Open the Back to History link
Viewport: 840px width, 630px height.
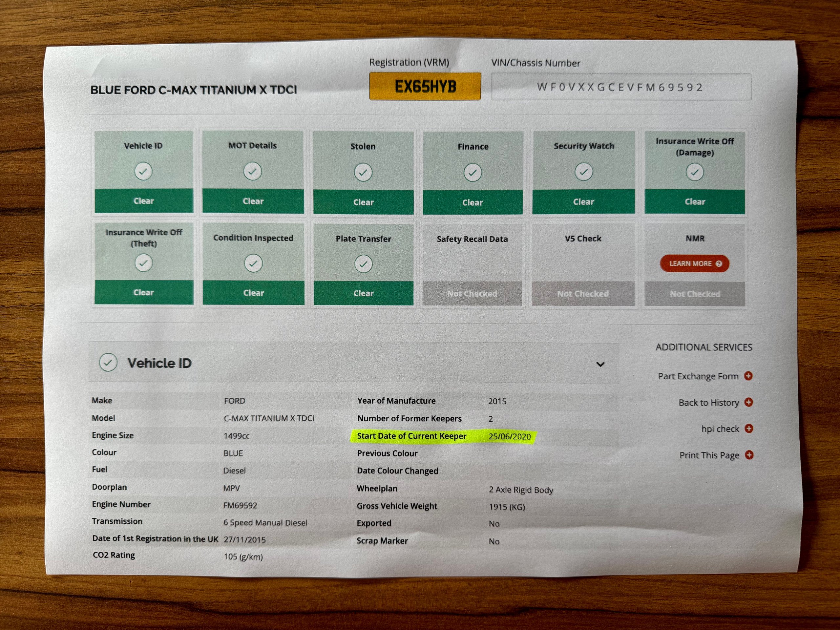point(709,403)
